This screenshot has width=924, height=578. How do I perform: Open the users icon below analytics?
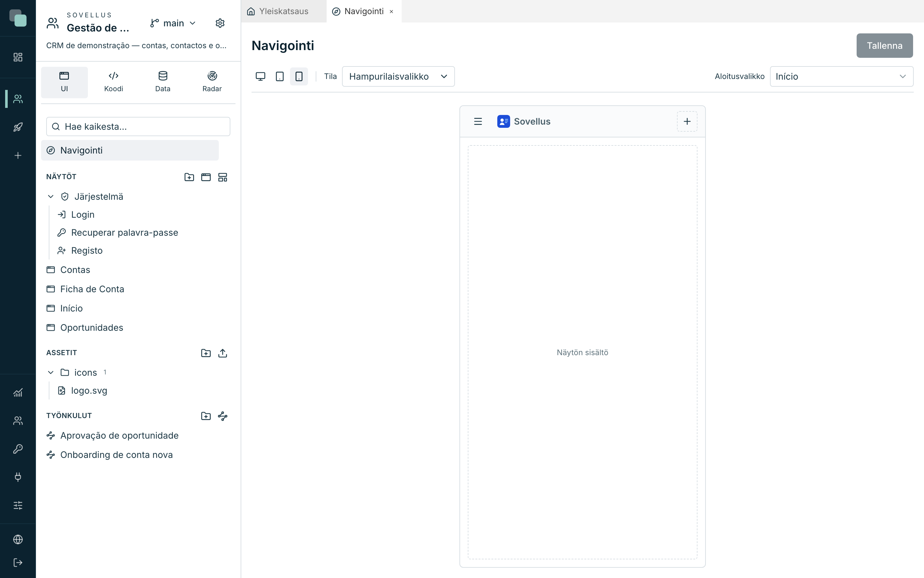click(x=18, y=421)
